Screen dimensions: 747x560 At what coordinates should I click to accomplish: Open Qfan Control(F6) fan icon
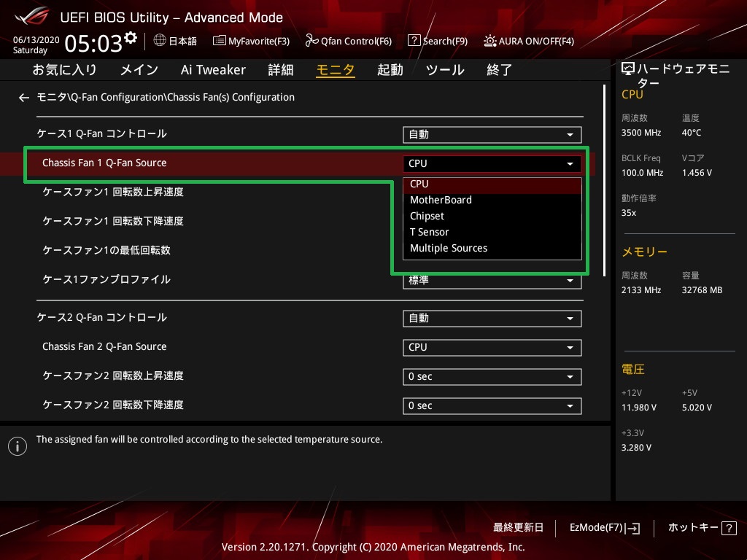tap(311, 41)
